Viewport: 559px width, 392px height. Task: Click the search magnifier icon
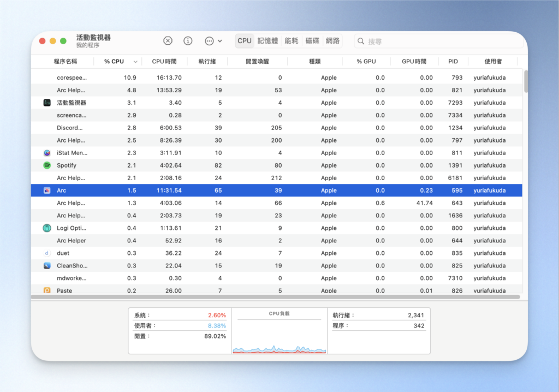[x=361, y=41]
